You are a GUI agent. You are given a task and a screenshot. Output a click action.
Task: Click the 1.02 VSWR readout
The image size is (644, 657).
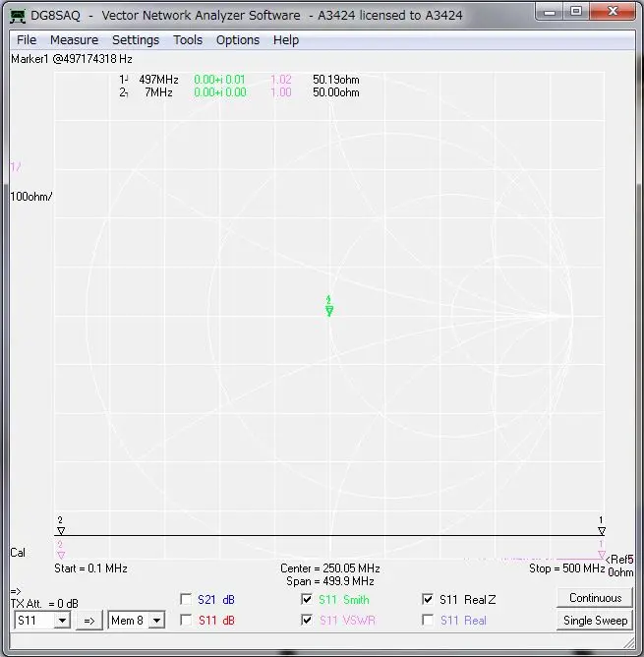click(281, 80)
